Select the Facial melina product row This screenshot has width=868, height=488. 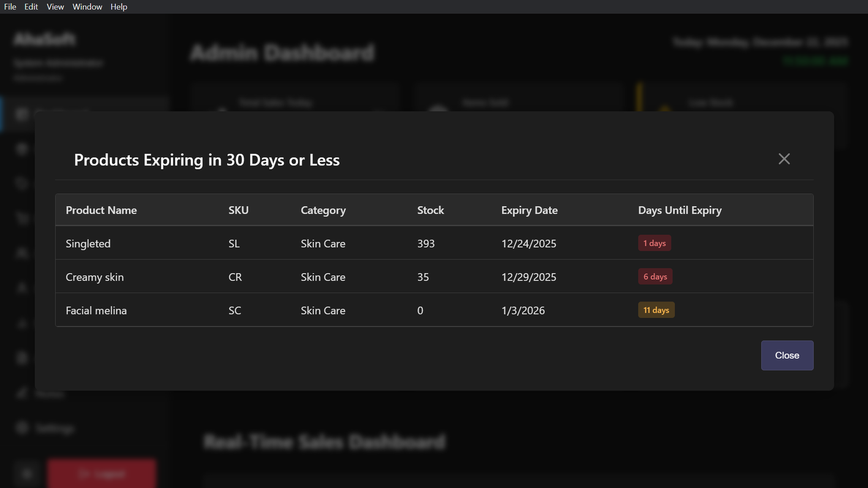click(x=97, y=311)
